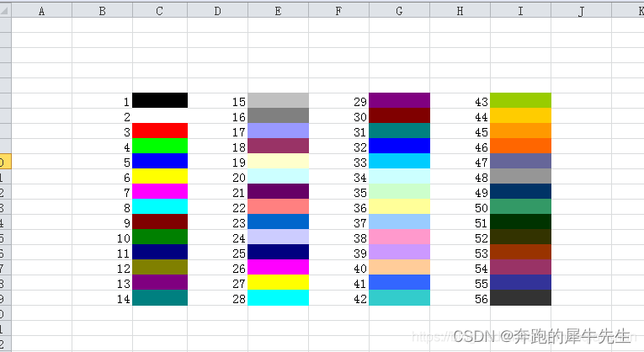Select column J header
The width and height of the screenshot is (644, 352).
tap(581, 11)
